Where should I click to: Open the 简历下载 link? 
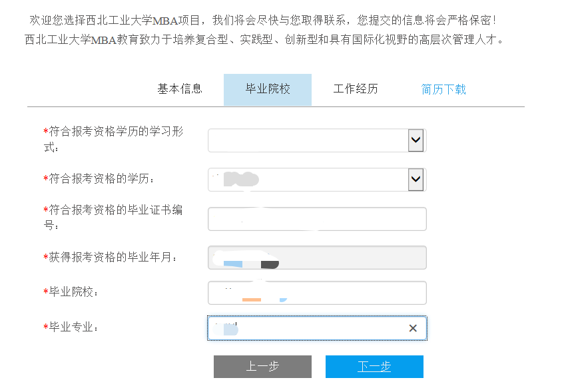tap(443, 89)
